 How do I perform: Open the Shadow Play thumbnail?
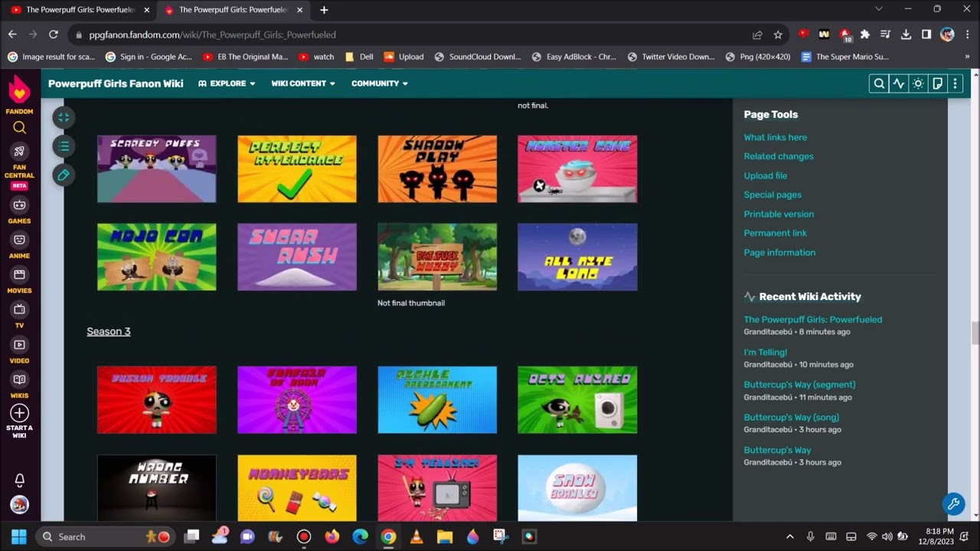point(437,169)
